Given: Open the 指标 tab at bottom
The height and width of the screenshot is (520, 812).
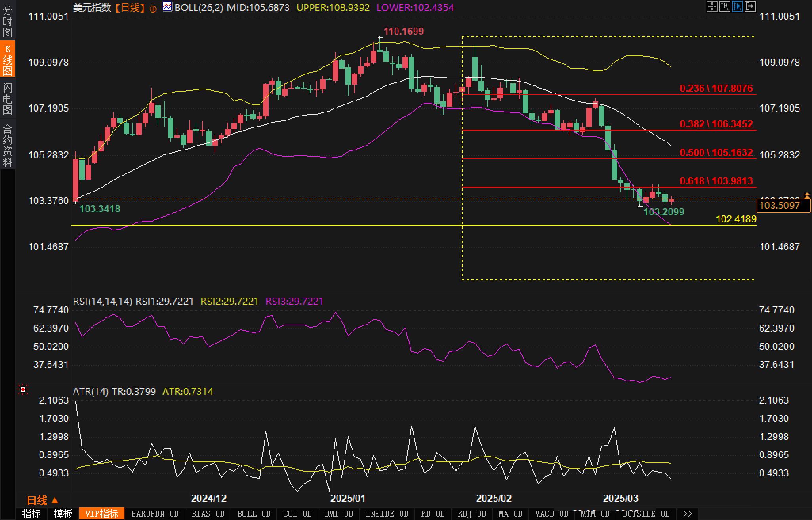Looking at the screenshot, I should [31, 514].
